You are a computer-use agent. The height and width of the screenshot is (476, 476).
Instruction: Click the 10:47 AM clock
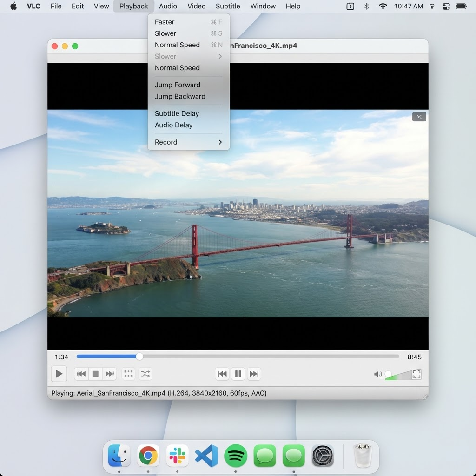(408, 6)
